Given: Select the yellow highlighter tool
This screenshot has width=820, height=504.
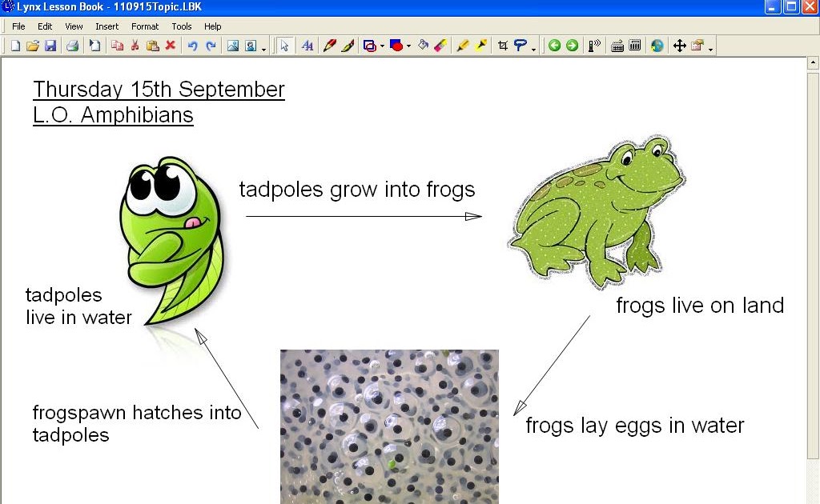Looking at the screenshot, I should pyautogui.click(x=463, y=46).
